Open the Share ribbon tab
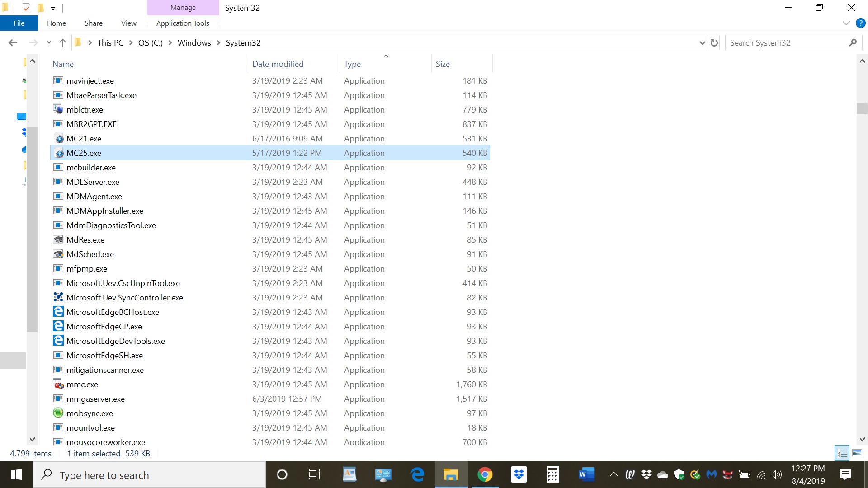 (93, 23)
